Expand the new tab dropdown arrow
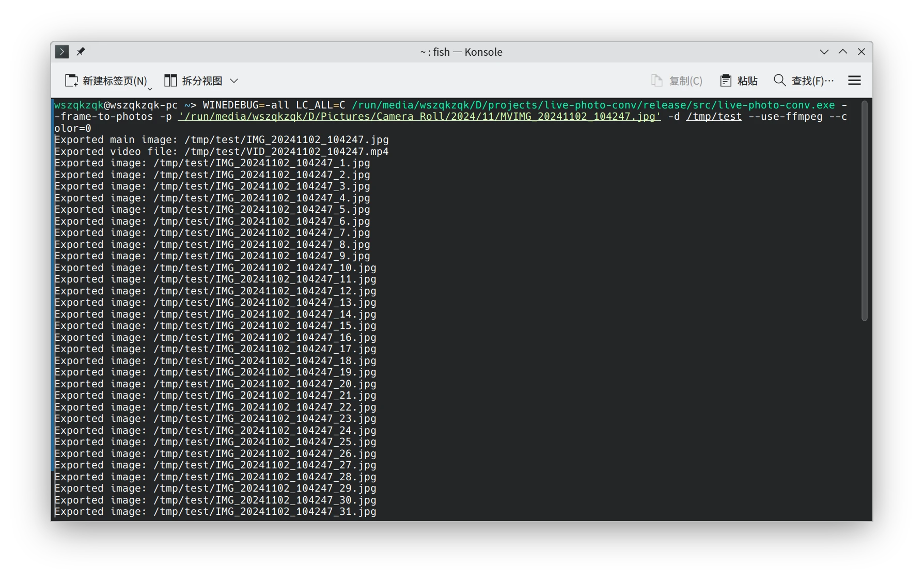 click(150, 89)
